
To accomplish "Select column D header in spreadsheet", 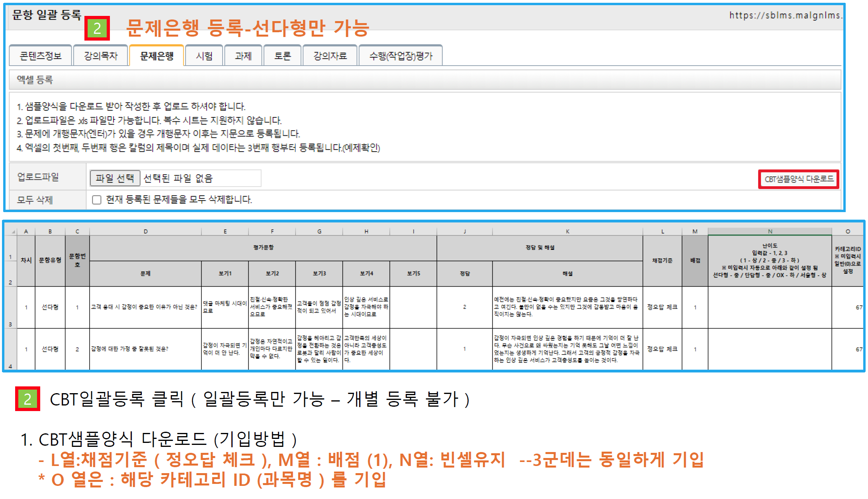I will [145, 231].
